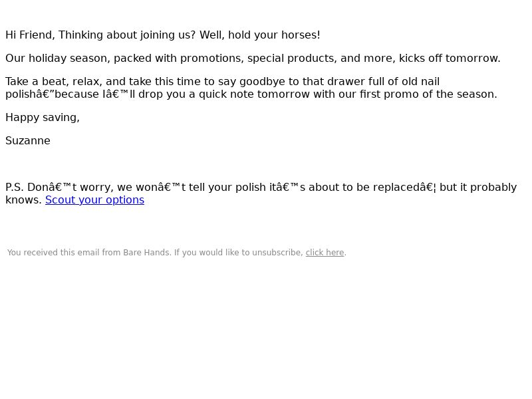
Task: Click the 'Take a beat, relax' paragraph
Action: tap(251, 88)
